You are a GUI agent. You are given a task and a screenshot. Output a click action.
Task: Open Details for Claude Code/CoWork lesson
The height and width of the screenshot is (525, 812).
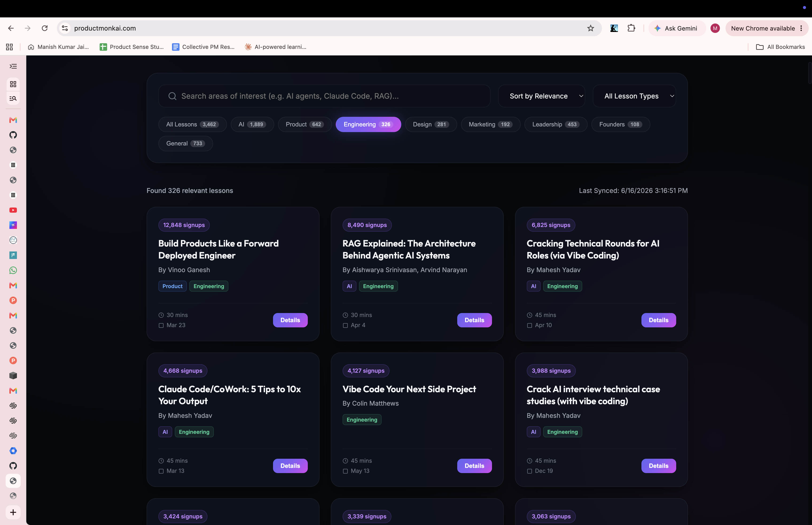tap(290, 466)
